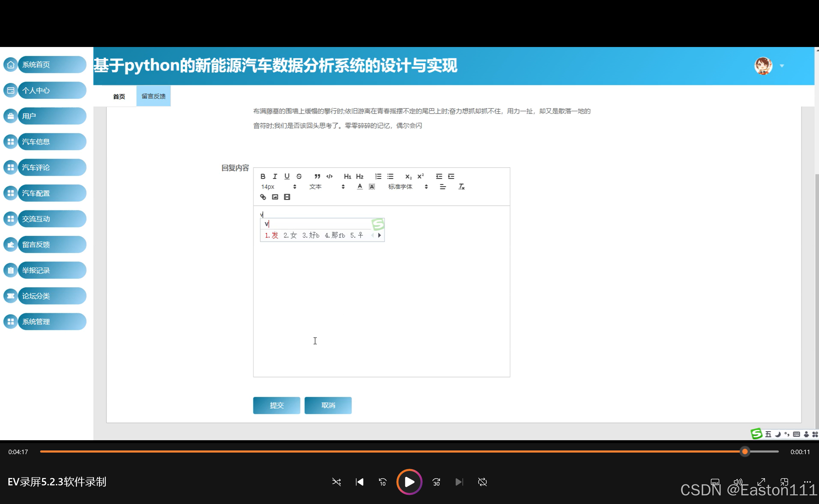
Task: Apply H1 heading formatting
Action: tap(348, 176)
